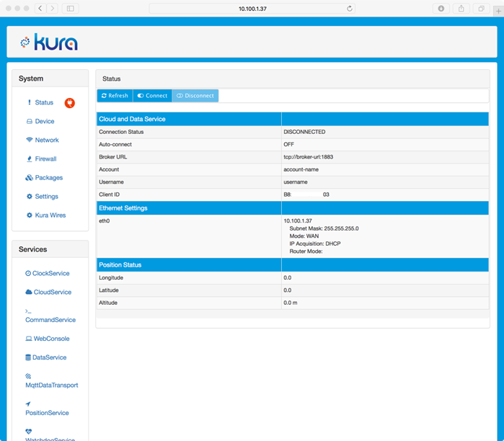Viewport: 504px width, 441px height.
Task: Select DataService in Services
Action: [49, 357]
